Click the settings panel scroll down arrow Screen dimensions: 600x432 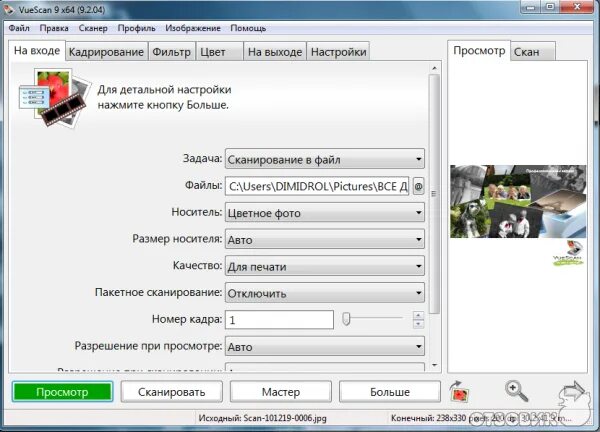(434, 365)
